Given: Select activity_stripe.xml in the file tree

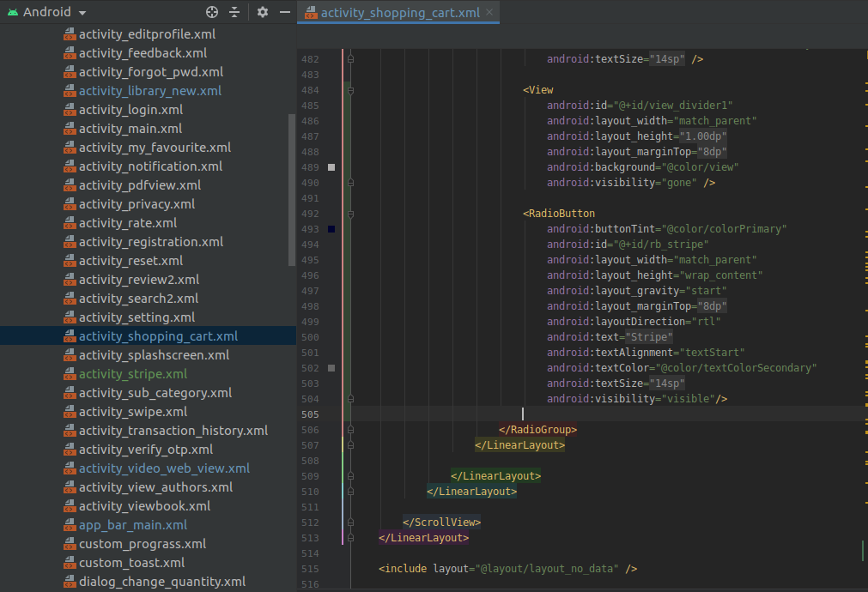Looking at the screenshot, I should coord(132,374).
